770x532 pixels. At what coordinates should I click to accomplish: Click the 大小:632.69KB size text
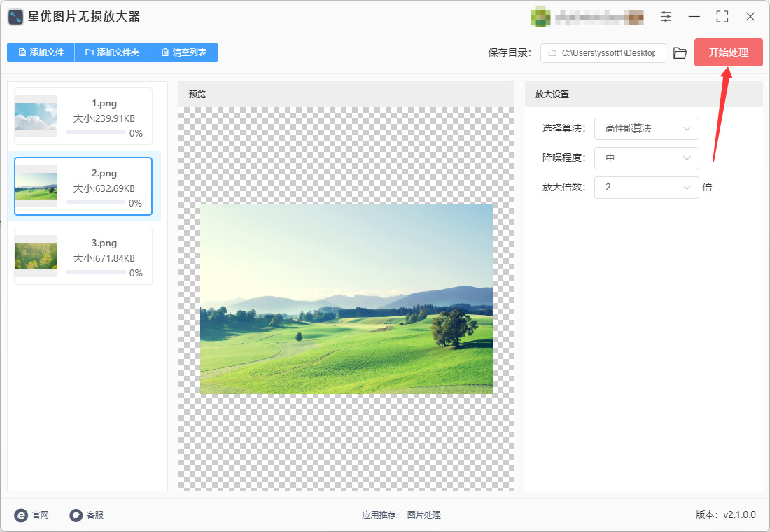pos(104,188)
